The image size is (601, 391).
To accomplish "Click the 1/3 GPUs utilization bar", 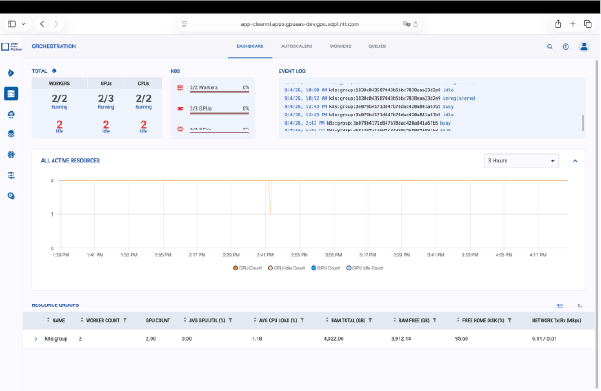I will (x=219, y=113).
